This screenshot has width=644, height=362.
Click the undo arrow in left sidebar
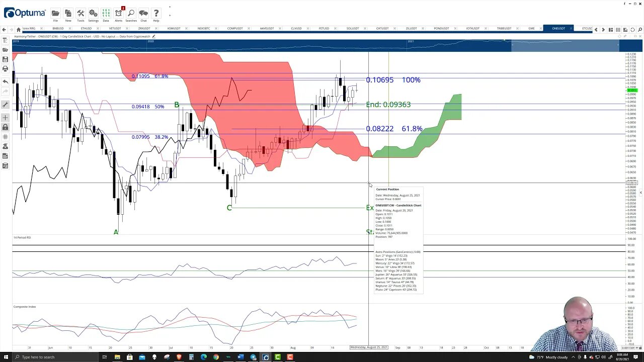(x=5, y=81)
